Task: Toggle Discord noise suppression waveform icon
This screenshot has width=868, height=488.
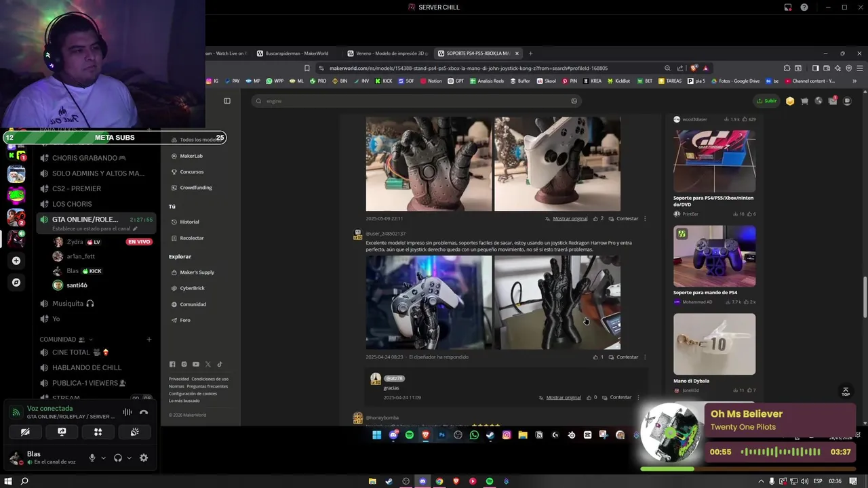Action: click(x=127, y=412)
